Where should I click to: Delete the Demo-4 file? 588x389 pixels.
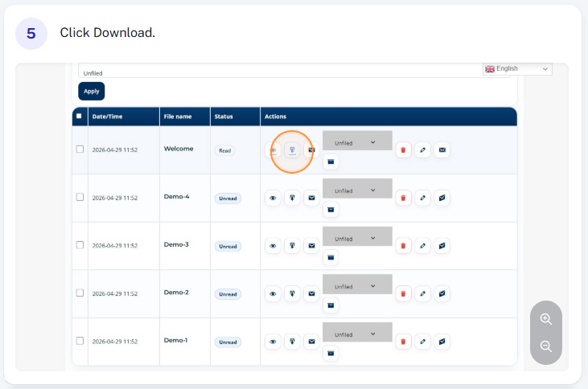point(403,198)
